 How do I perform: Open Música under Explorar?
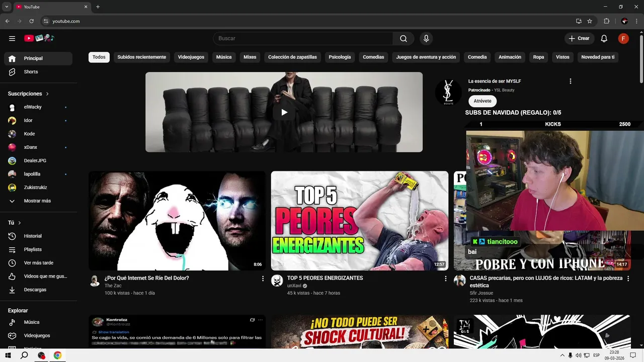[38, 322]
